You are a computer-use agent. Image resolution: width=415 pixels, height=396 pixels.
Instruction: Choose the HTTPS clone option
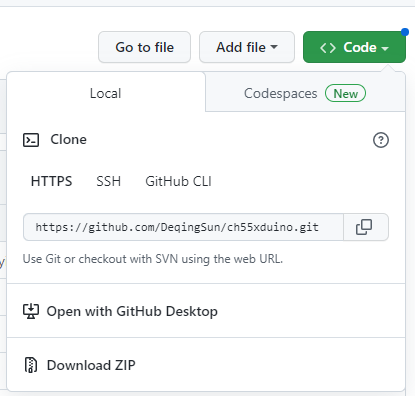(51, 181)
